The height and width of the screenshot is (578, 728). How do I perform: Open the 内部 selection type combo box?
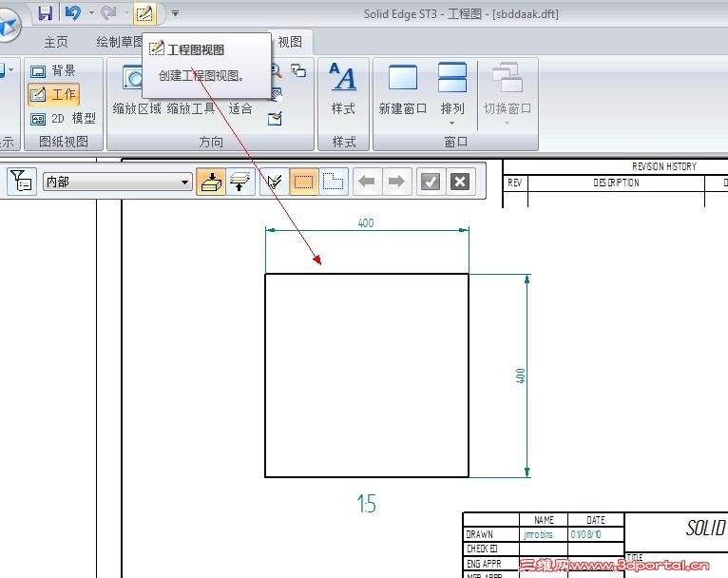(118, 182)
